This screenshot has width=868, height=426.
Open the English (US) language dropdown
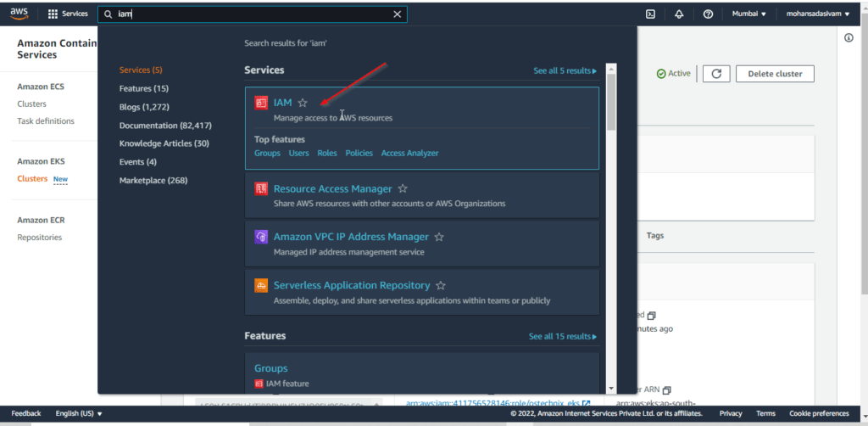click(x=79, y=413)
